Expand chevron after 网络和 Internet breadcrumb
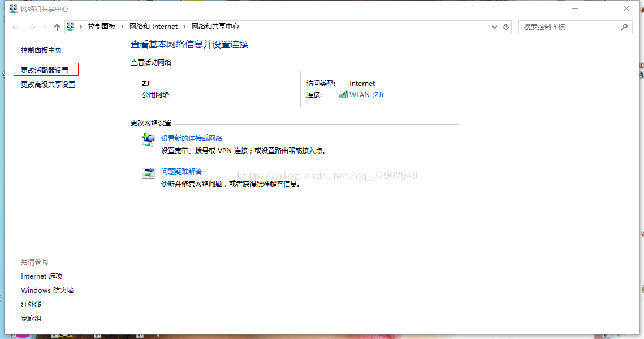Image resolution: width=644 pixels, height=339 pixels. tap(184, 27)
